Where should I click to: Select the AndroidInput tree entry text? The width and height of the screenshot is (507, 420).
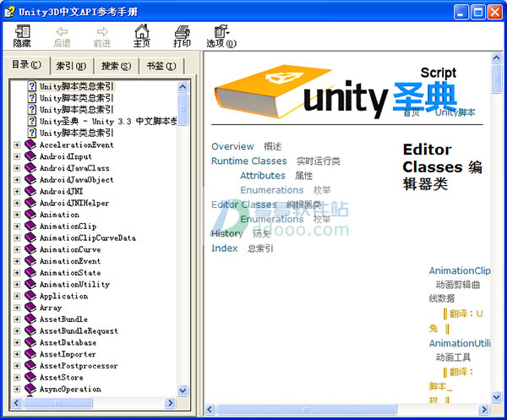point(66,156)
